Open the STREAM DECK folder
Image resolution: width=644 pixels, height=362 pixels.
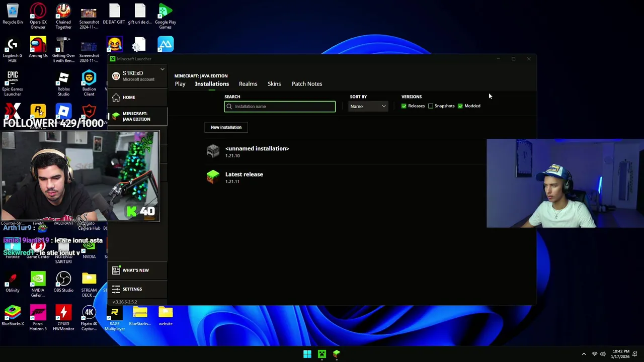pos(89,284)
